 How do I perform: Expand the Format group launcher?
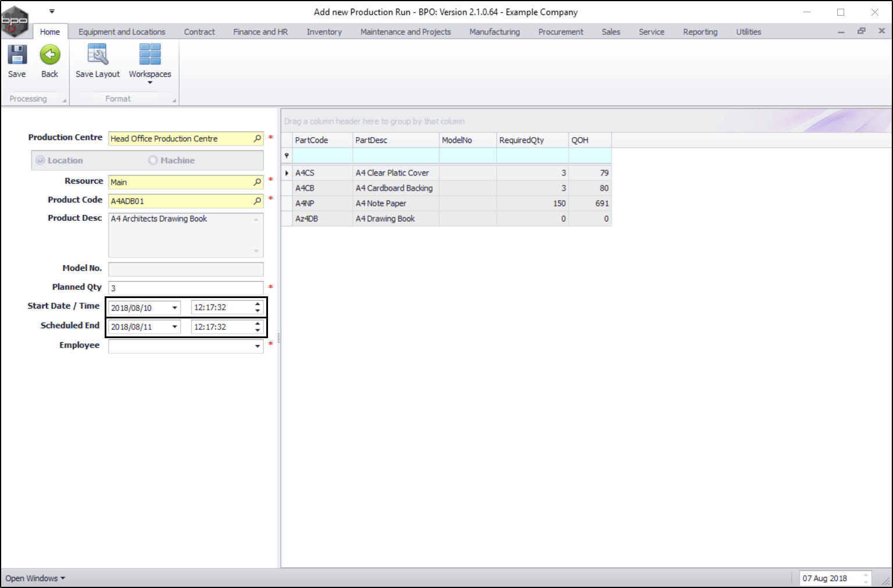point(174,101)
